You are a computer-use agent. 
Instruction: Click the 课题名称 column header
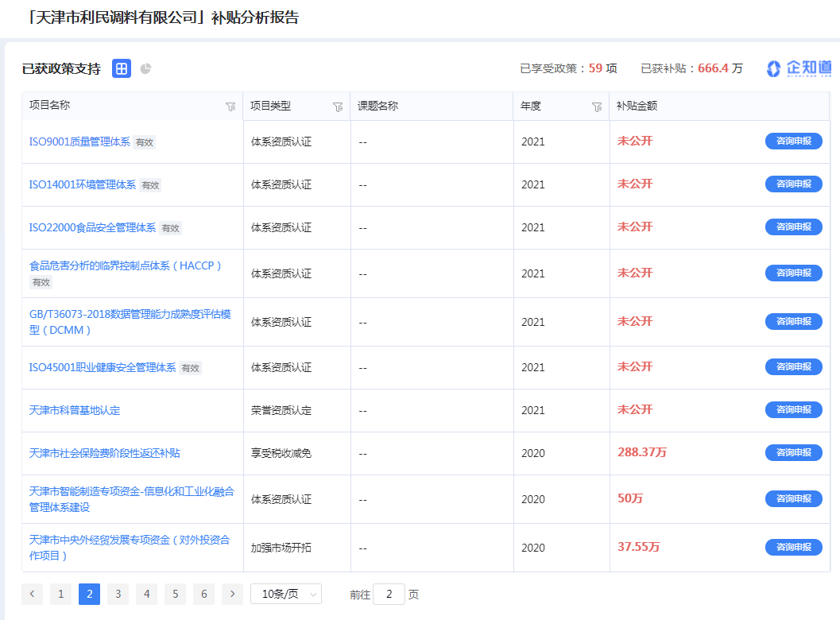tap(377, 106)
